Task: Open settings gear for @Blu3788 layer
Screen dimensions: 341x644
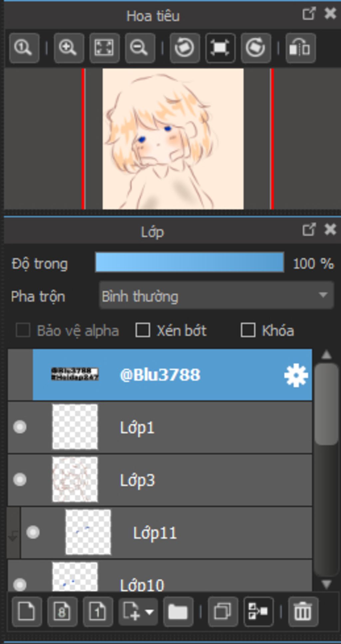Action: pos(296,375)
